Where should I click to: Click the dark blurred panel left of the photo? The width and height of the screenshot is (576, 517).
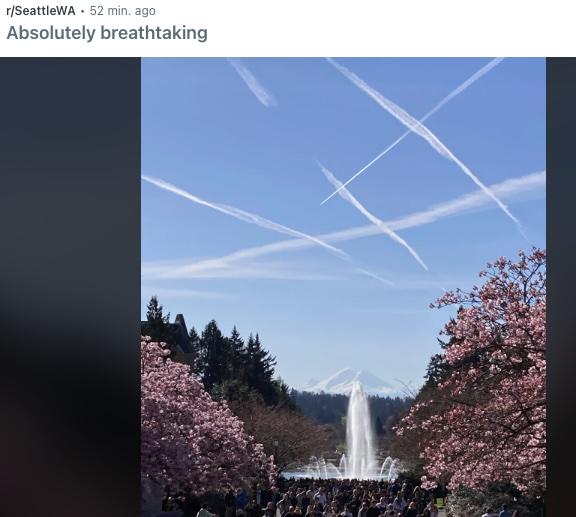[70, 287]
